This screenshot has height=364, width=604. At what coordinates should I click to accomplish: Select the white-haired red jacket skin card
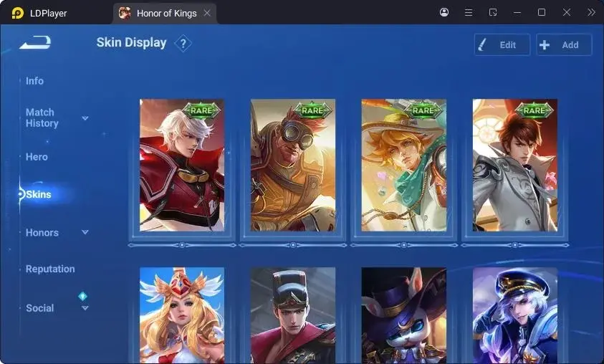click(182, 166)
